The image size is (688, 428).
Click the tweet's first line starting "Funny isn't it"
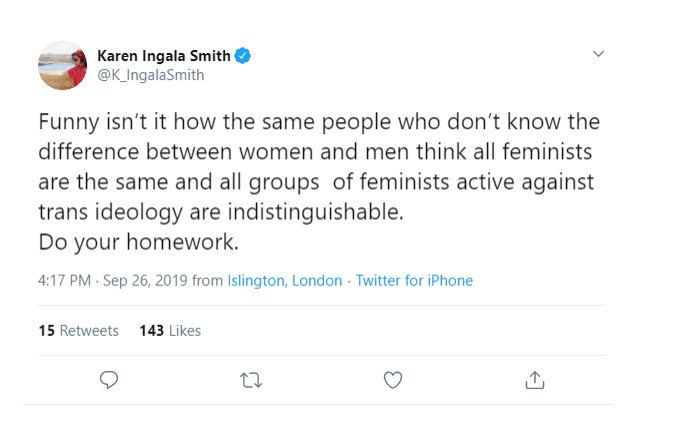[x=319, y=123]
